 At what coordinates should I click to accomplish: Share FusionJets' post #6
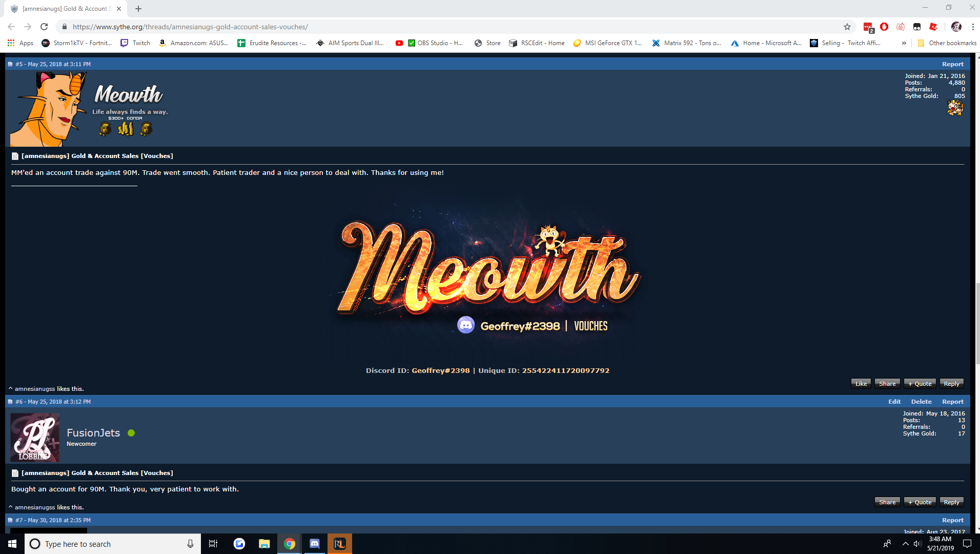(887, 502)
